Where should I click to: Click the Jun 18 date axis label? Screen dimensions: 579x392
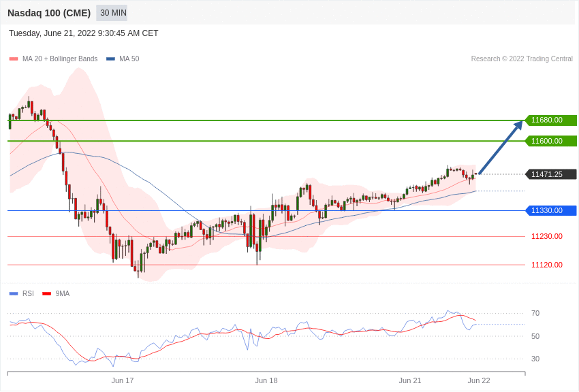(x=266, y=380)
